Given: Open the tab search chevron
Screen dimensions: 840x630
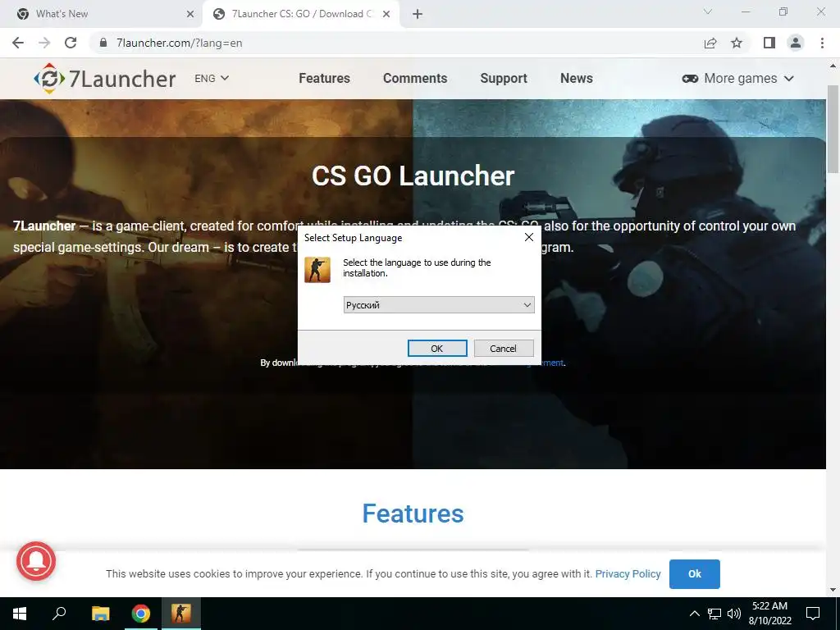Looking at the screenshot, I should 708,11.
